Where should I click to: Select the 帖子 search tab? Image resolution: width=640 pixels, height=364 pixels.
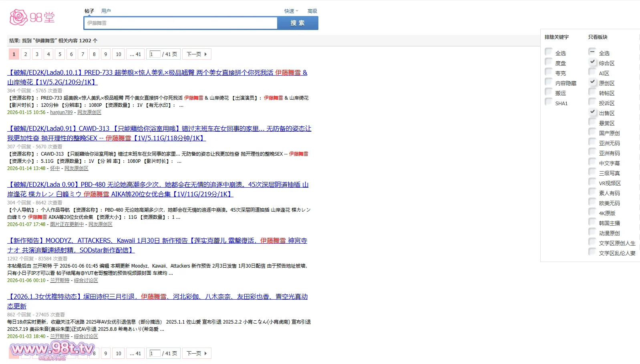click(x=89, y=11)
